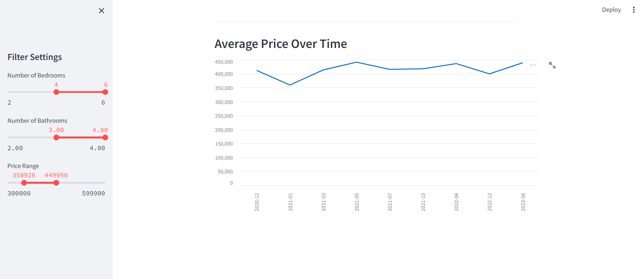Click the Deploy button
Viewport: 644px width, 279px height.
pyautogui.click(x=611, y=10)
